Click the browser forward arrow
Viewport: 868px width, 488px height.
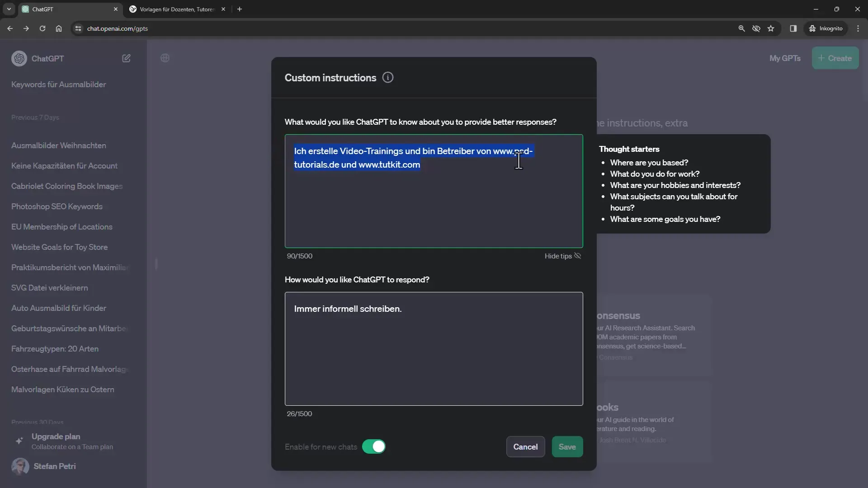coord(26,28)
